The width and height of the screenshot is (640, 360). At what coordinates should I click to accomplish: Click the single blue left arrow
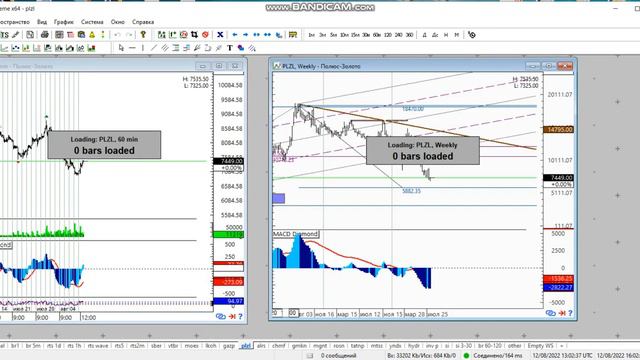tap(235, 35)
